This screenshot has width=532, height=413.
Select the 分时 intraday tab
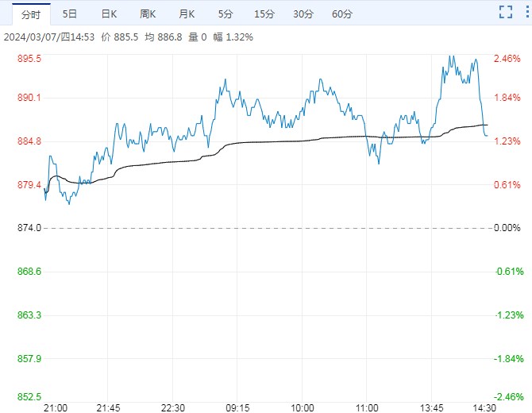click(31, 14)
